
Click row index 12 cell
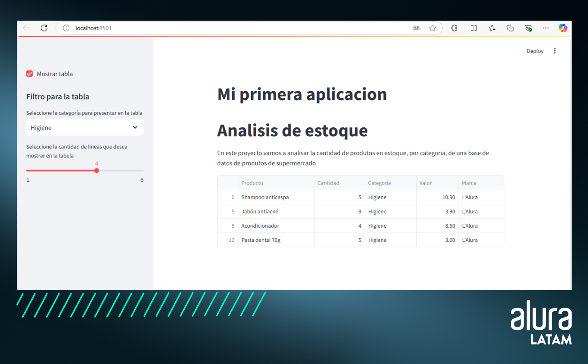(x=228, y=240)
